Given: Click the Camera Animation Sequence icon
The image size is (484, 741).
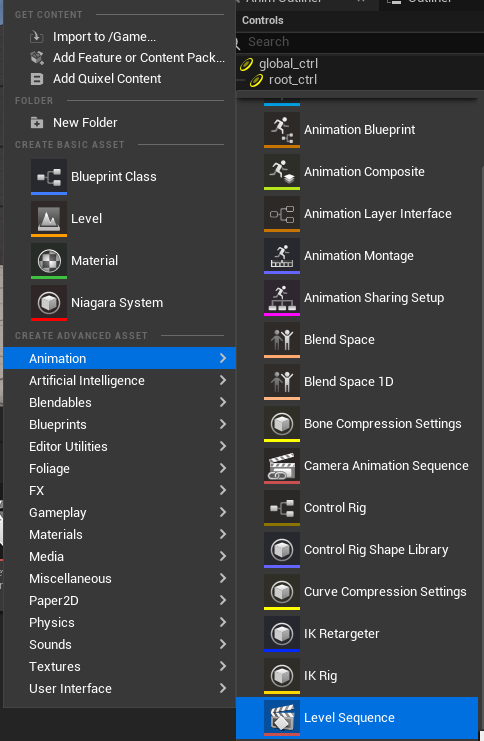Looking at the screenshot, I should point(282,466).
